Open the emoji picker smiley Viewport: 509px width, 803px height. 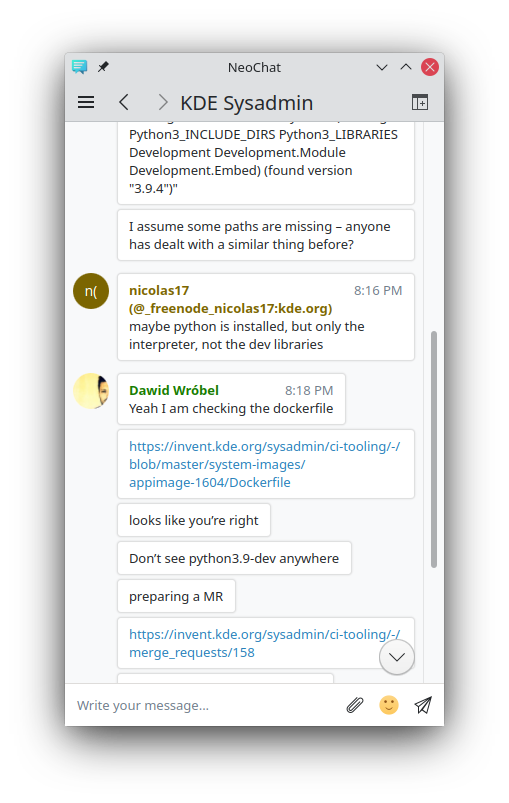click(389, 705)
